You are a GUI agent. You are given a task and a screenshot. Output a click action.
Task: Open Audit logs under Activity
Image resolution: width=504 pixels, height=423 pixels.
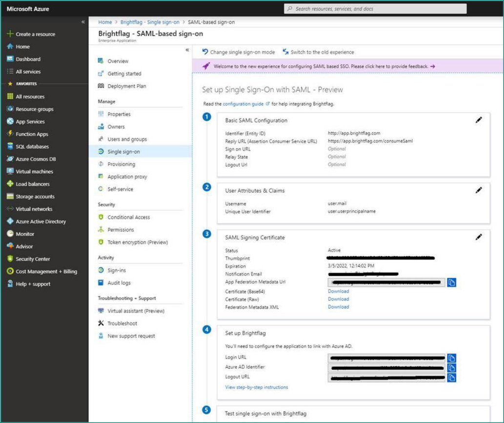click(119, 283)
